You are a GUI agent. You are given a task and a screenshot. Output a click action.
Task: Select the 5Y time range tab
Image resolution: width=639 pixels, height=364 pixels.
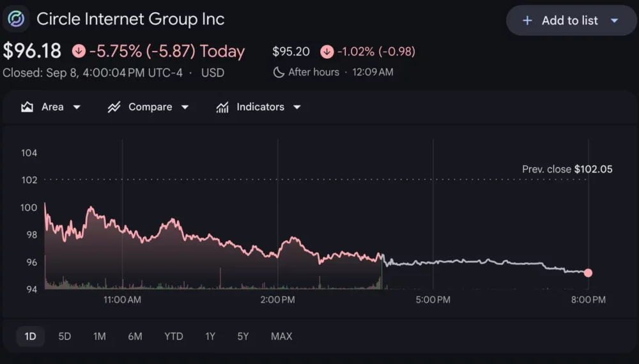click(x=243, y=337)
